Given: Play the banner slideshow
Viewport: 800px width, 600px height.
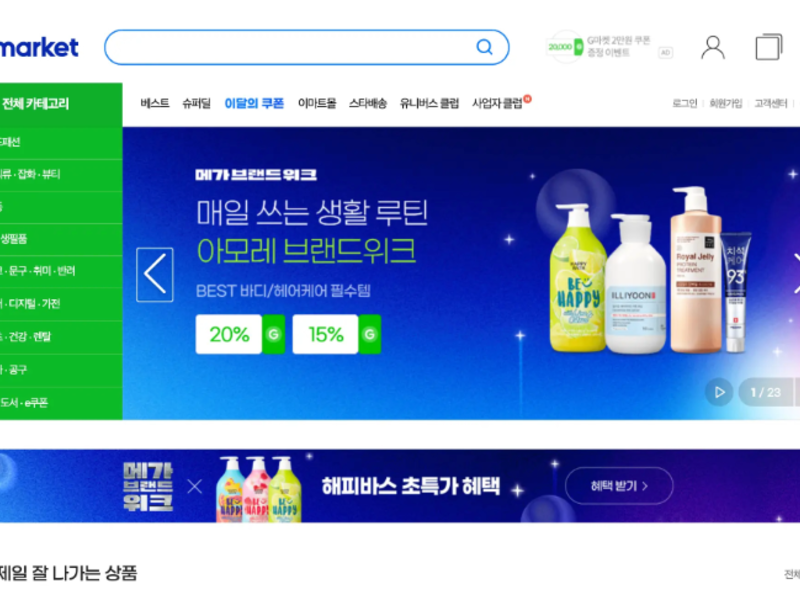Looking at the screenshot, I should pyautogui.click(x=719, y=392).
